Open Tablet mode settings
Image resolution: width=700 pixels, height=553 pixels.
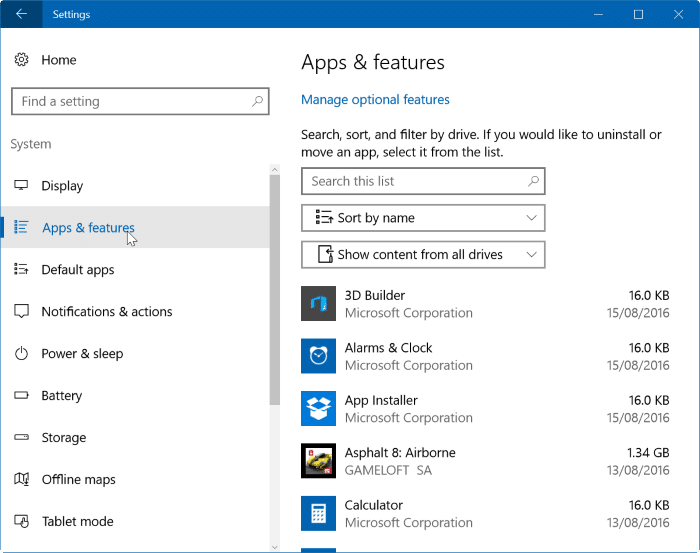[x=135, y=521]
